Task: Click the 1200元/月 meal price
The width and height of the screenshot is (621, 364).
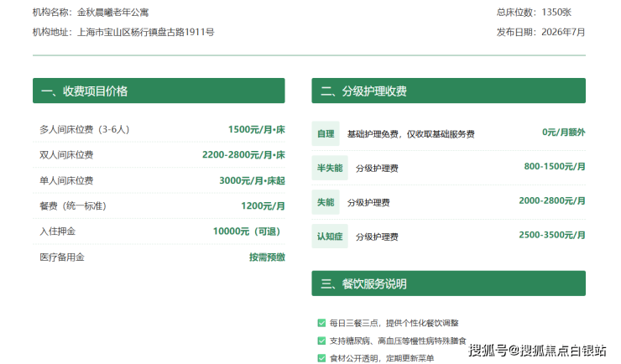Action: tap(263, 205)
